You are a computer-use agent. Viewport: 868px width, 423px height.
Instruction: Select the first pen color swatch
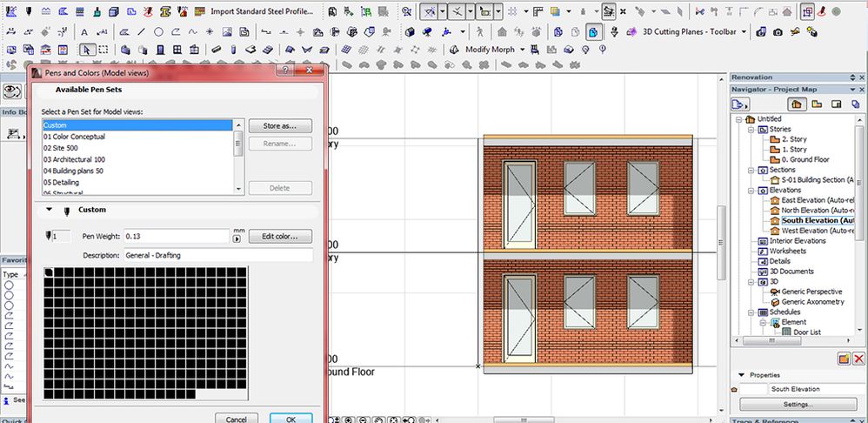click(47, 272)
